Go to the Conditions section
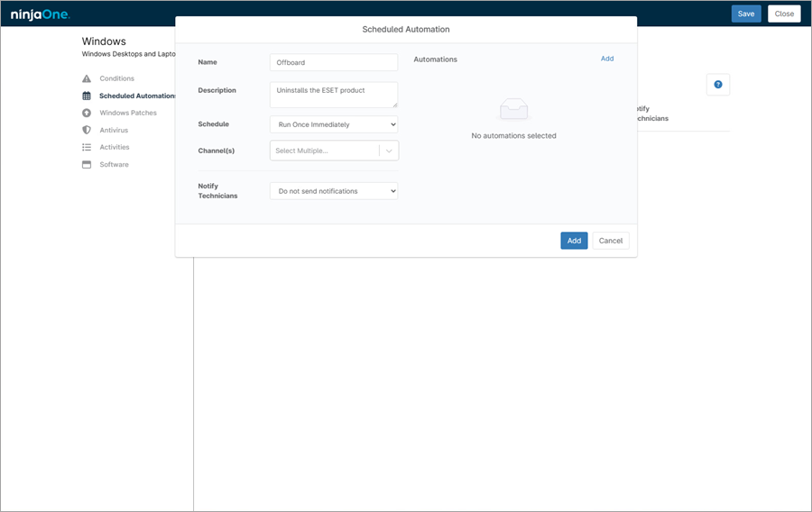The height and width of the screenshot is (512, 812). tap(116, 78)
